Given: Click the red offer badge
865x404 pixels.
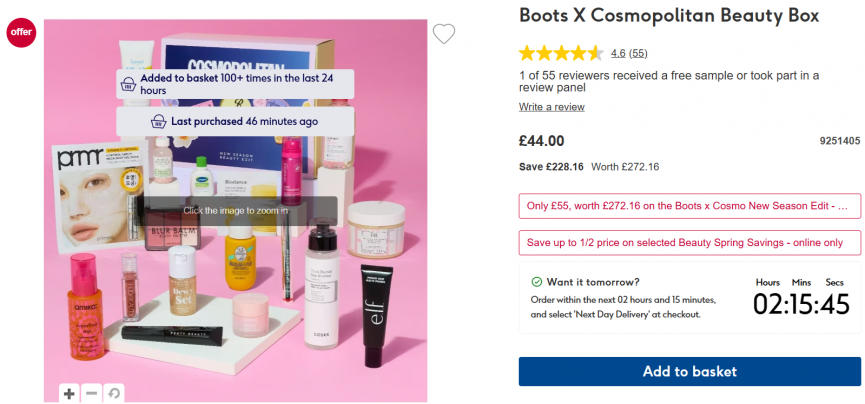Looking at the screenshot, I should coord(21,32).
